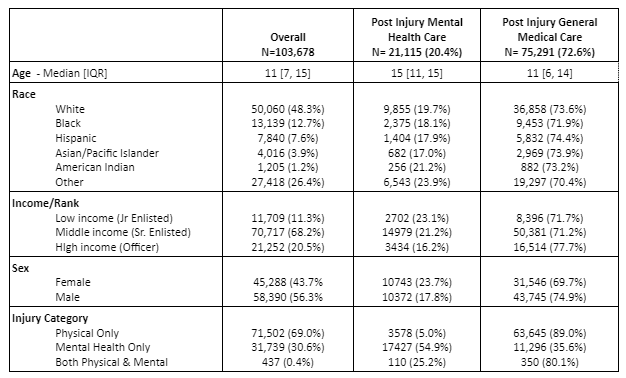Select Both Physical & Mental row label
Image resolution: width=626 pixels, height=378 pixels.
(111, 362)
